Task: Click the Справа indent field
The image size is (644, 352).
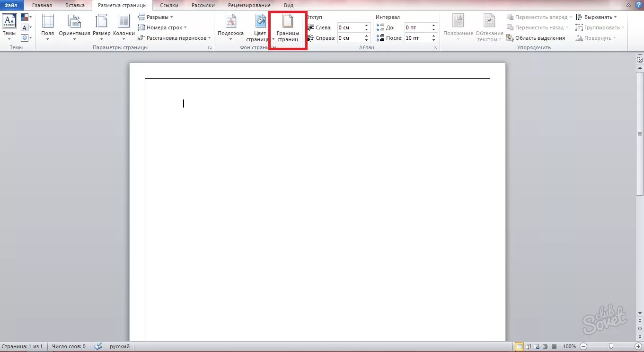Action: (350, 38)
